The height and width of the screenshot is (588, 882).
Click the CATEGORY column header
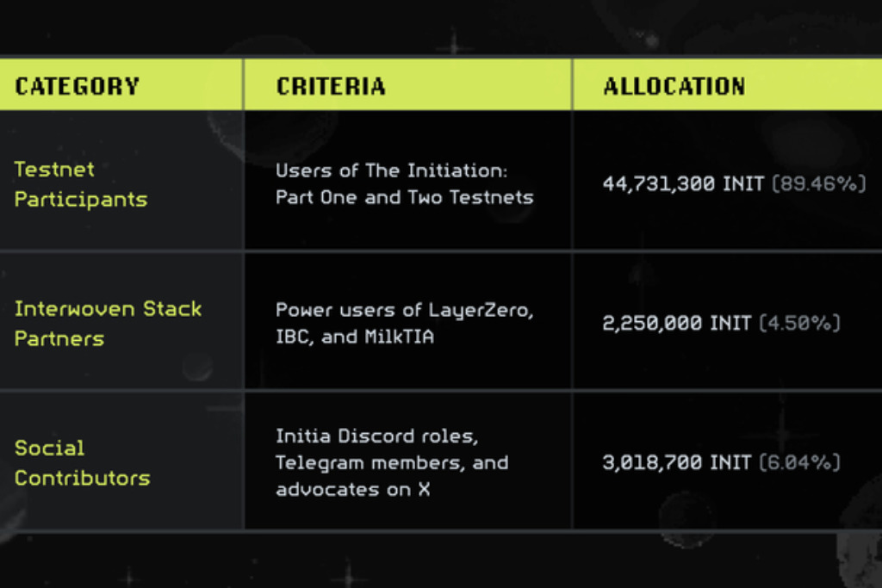(x=77, y=87)
